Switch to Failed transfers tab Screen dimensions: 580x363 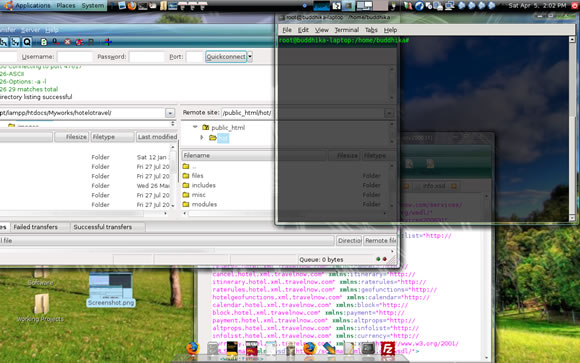(36, 227)
